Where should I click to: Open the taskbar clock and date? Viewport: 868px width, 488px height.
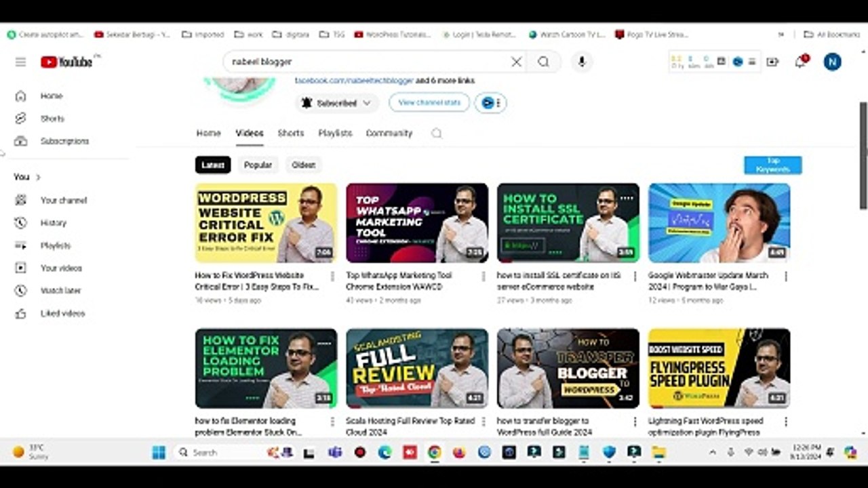point(806,452)
